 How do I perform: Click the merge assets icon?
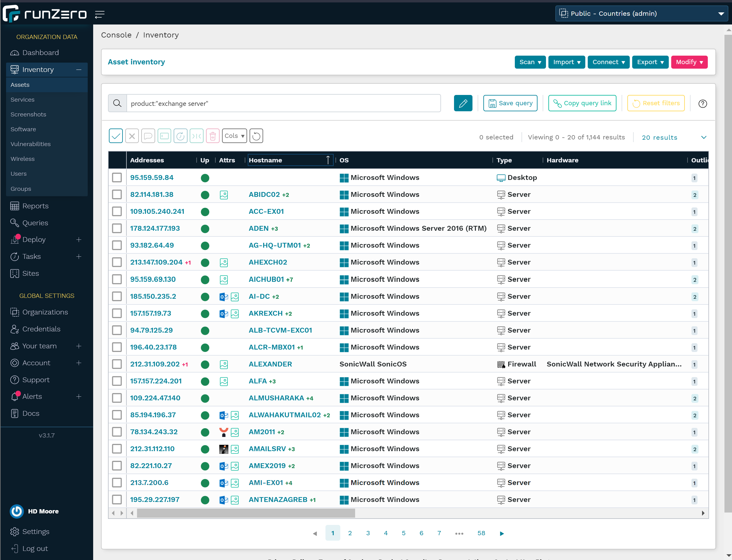pos(196,136)
